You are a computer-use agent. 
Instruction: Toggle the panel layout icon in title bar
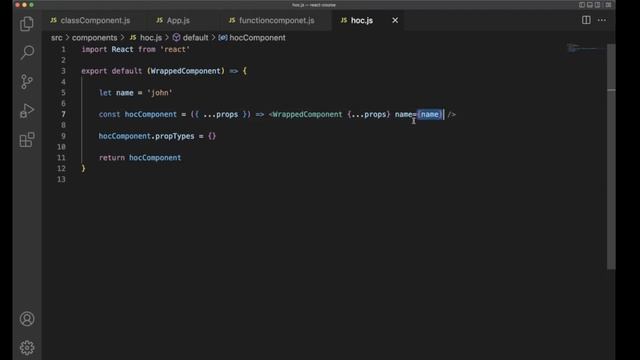click(590, 5)
